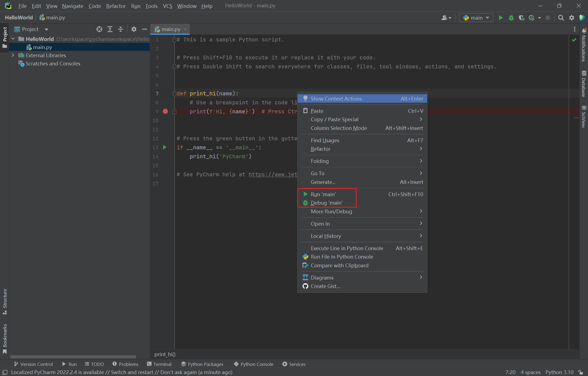Select Paste from context menu

(362, 111)
